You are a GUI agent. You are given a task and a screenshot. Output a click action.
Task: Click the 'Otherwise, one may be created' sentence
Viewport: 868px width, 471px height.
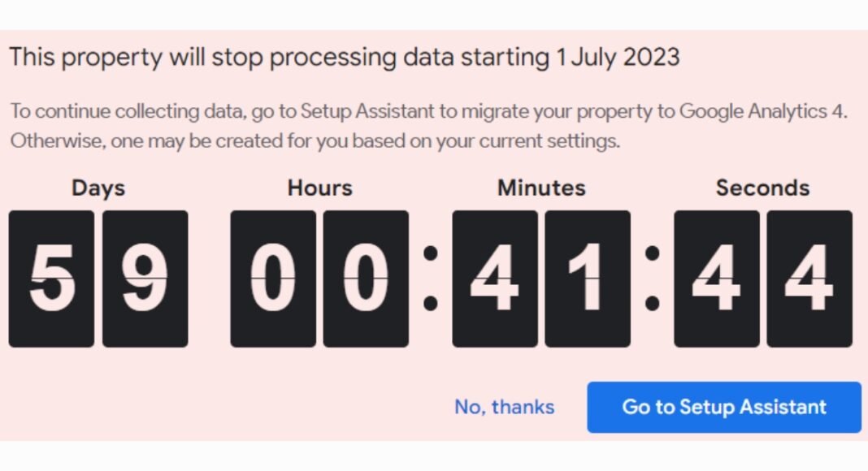[x=315, y=140]
